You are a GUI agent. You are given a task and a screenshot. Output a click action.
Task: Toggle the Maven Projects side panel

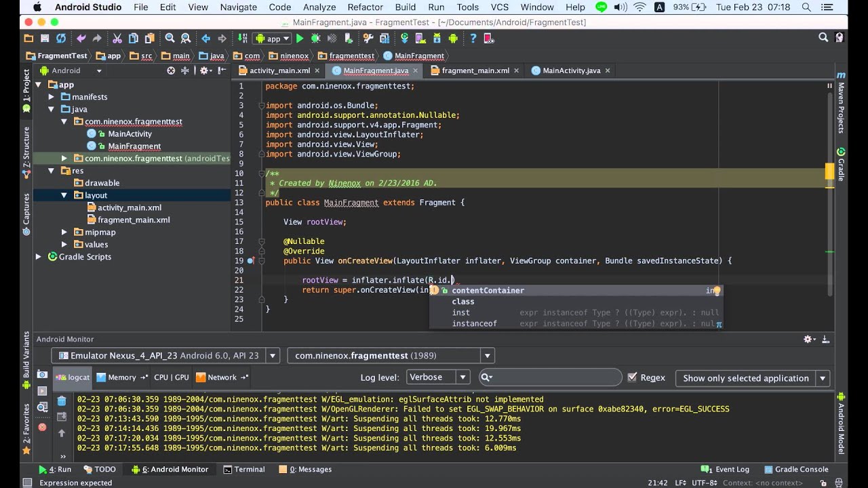(x=841, y=102)
